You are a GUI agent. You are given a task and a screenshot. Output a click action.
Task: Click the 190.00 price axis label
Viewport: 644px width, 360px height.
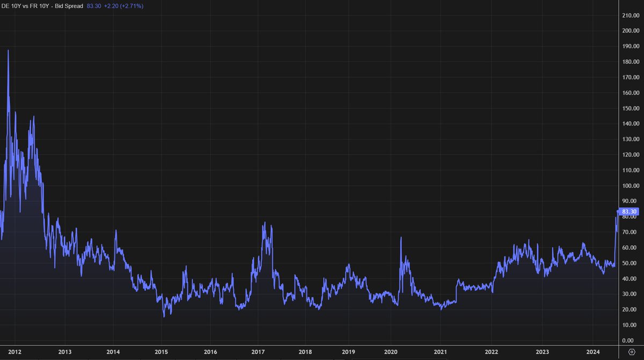pos(630,46)
